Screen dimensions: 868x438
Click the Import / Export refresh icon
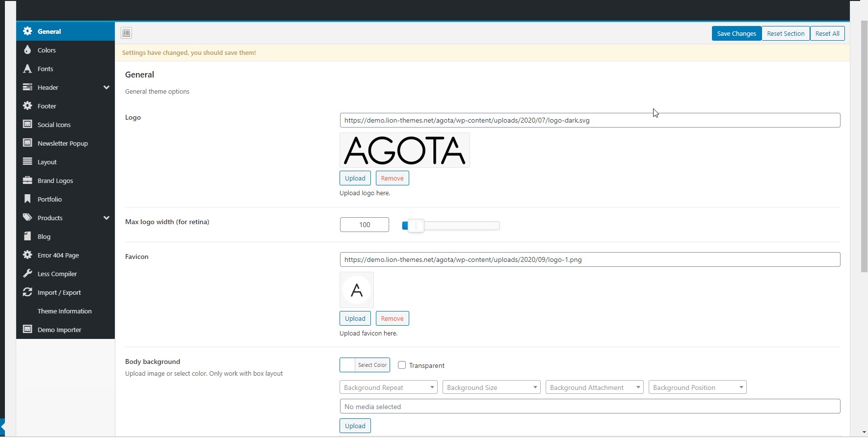27,292
